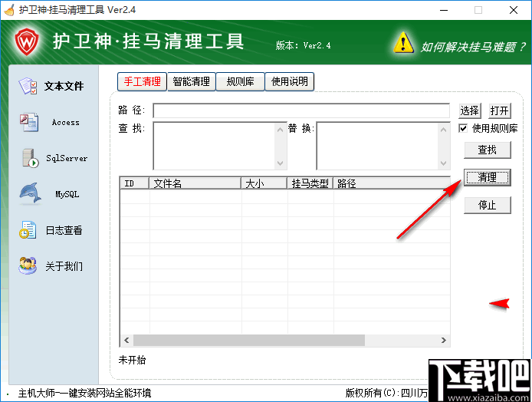Open the log viewer icon 日志查看
Image resolution: width=532 pixels, height=402 pixels.
[x=28, y=230]
